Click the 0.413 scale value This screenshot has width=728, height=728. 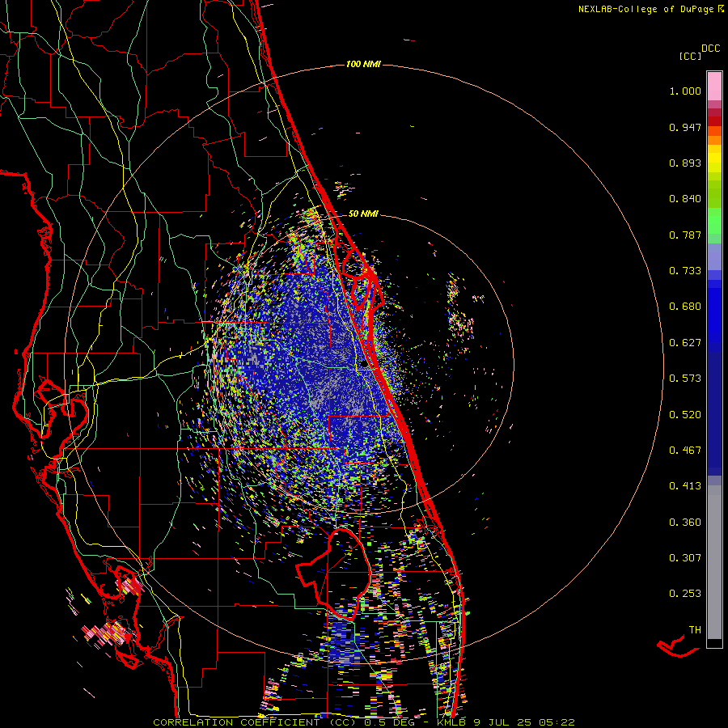click(685, 486)
